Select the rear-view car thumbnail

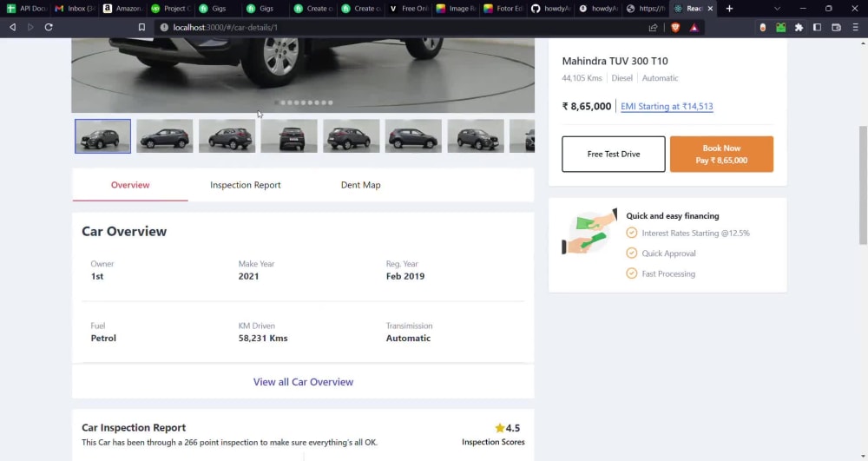289,136
